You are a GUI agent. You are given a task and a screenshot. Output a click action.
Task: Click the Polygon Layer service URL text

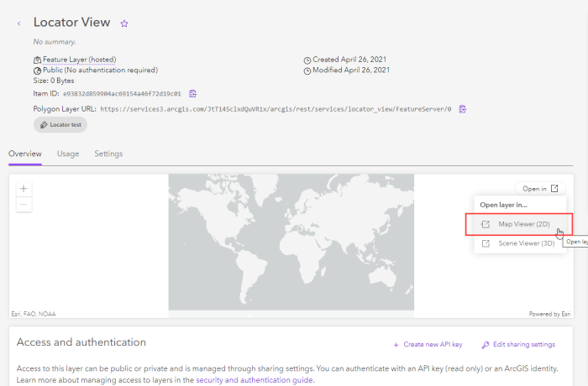coord(276,109)
